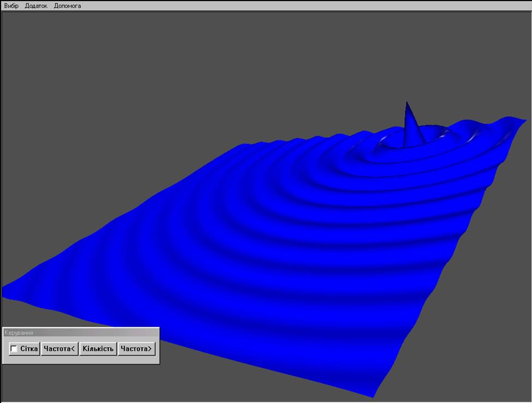Open the Допомога menu
This screenshot has width=532, height=403.
[x=67, y=5]
